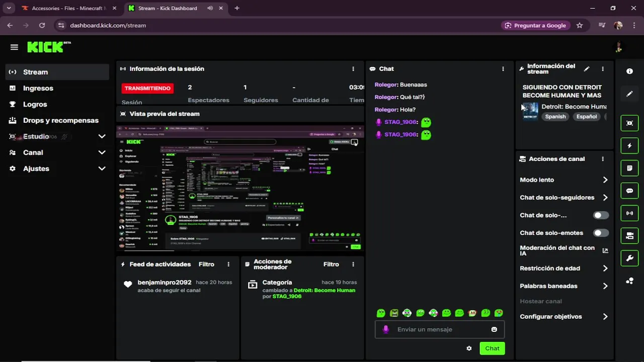Insert the first green blob emote
Viewport: 644px width, 362px height.
pyautogui.click(x=381, y=313)
